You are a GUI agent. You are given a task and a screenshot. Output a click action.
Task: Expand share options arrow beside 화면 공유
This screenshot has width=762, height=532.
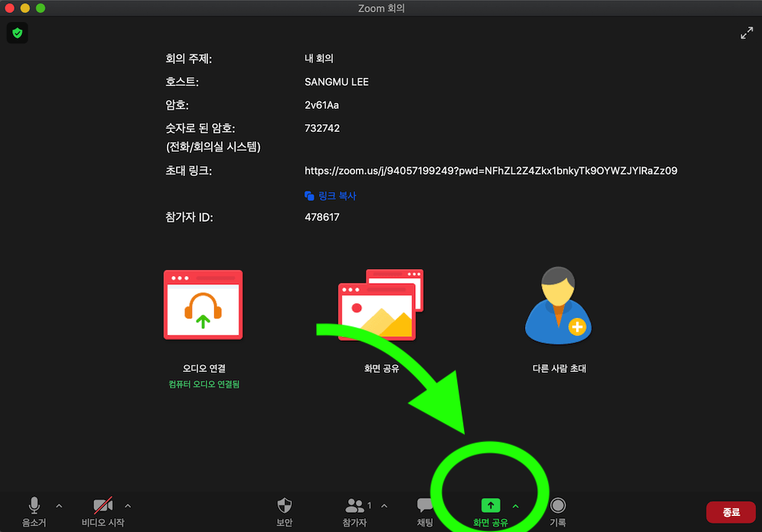click(x=516, y=506)
